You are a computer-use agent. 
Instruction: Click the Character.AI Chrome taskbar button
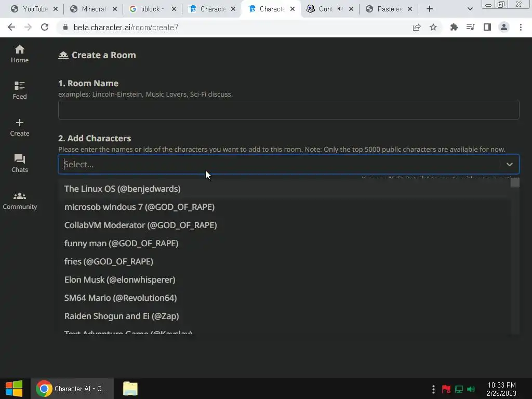coord(72,389)
